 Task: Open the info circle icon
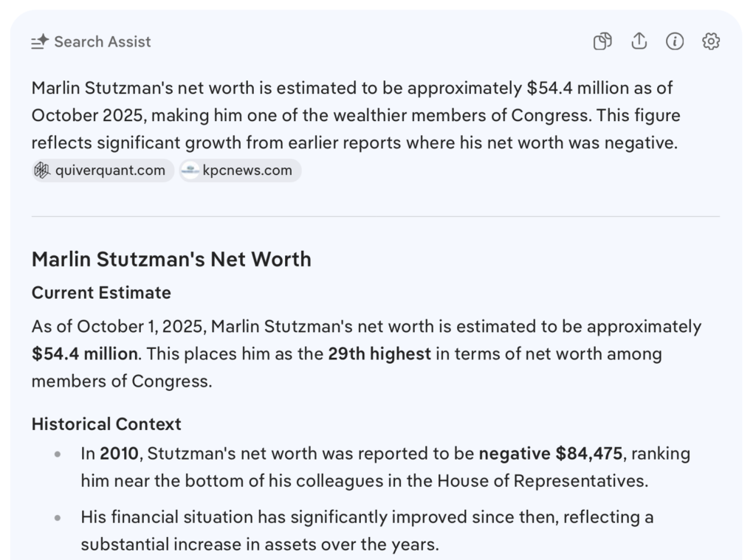pos(675,41)
